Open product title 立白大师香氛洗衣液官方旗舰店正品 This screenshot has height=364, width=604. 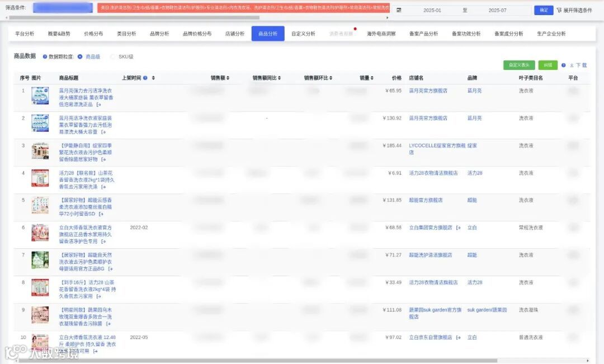tap(85, 235)
